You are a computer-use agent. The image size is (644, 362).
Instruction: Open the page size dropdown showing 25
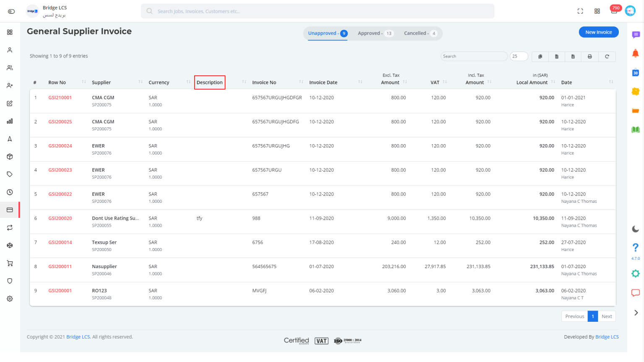click(x=519, y=56)
